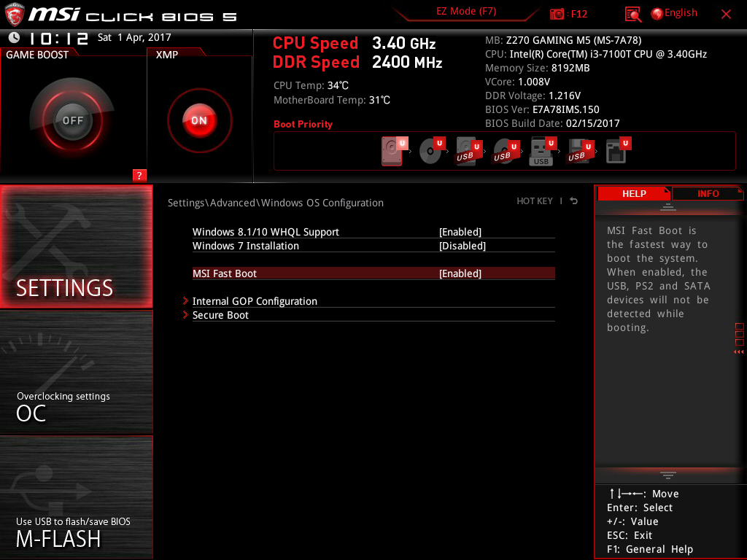Viewport: 747px width, 560px height.
Task: Click the Boot Priority heading
Action: coord(303,124)
